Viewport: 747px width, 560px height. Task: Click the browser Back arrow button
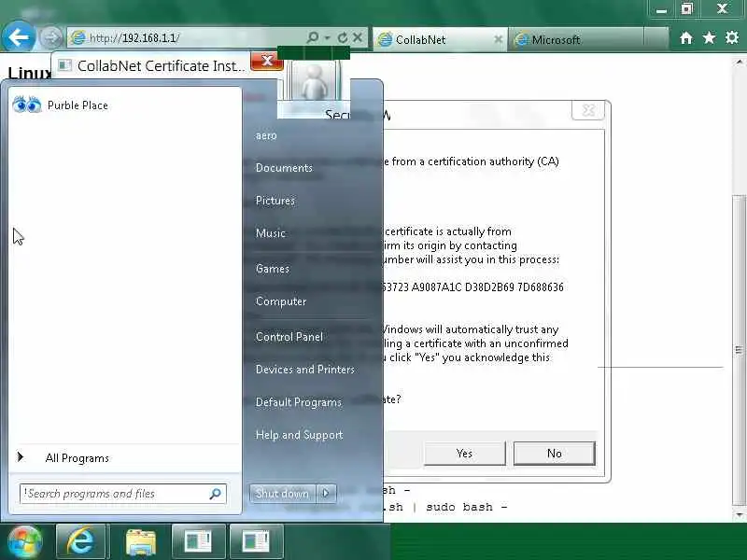tap(19, 36)
